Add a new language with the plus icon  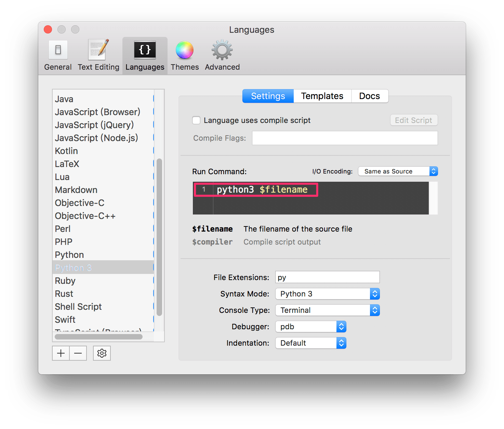tap(61, 353)
